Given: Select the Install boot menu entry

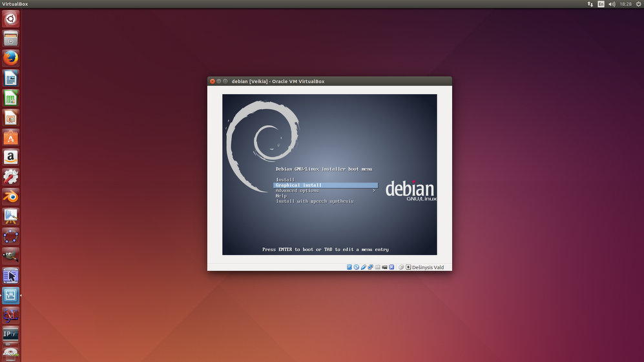Looking at the screenshot, I should click(285, 179).
